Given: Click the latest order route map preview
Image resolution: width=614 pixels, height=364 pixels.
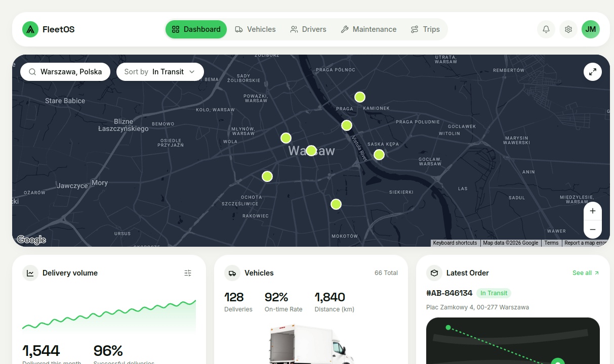Looking at the screenshot, I should coord(513,341).
